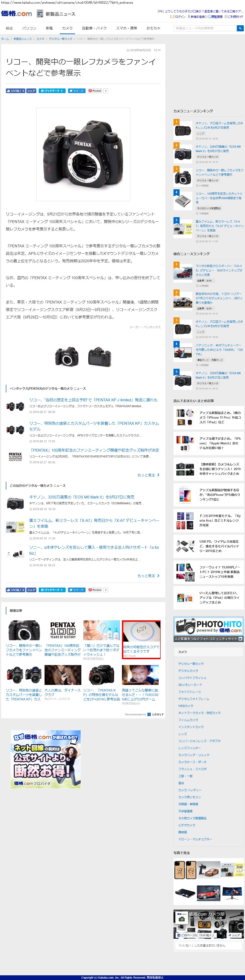Image resolution: width=245 pixels, height=980 pixels.
Task: Click the PHOTOHITO banner
Action: tap(208, 630)
